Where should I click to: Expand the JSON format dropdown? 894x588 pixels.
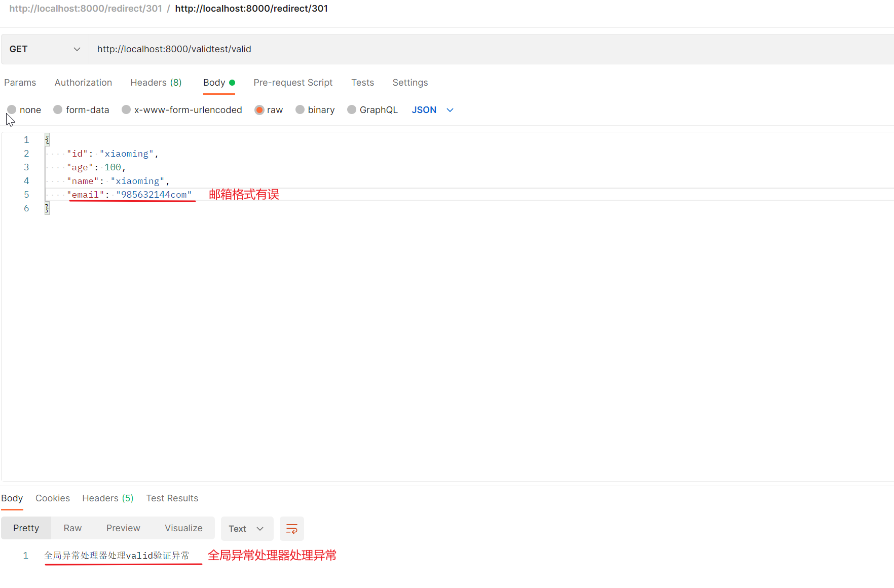[432, 110]
